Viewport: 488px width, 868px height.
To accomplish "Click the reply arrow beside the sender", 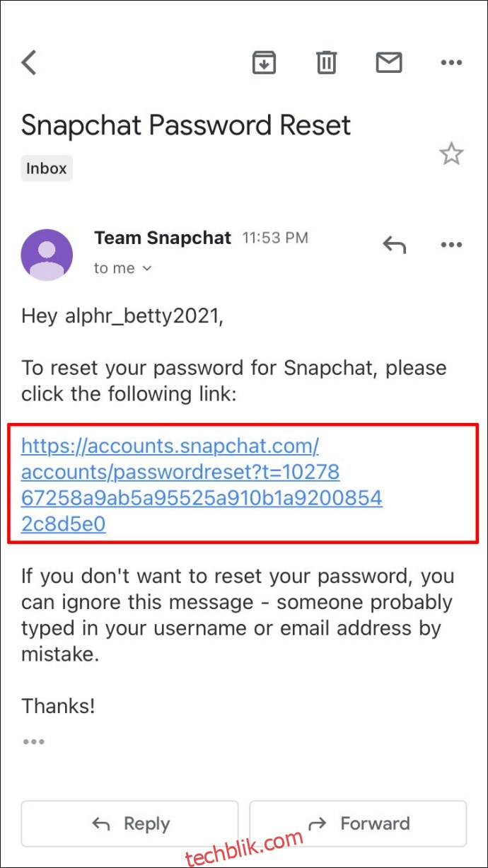I will pos(394,245).
